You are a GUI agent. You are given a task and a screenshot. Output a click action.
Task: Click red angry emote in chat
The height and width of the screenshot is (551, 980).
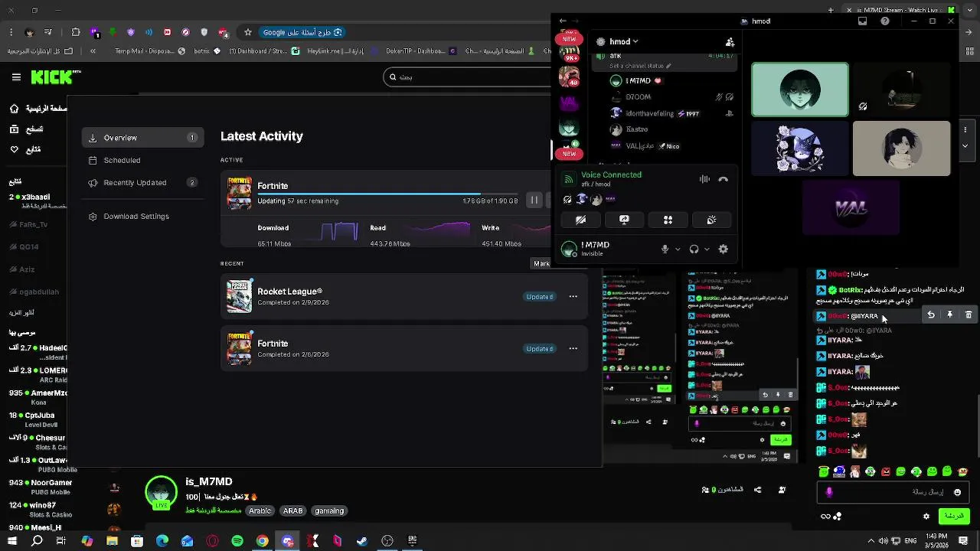(x=886, y=472)
